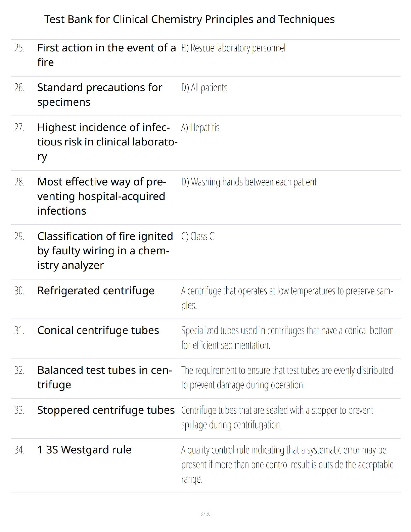
Task: Select the term 'Conical centrifuge tubes'
Action: (x=98, y=330)
